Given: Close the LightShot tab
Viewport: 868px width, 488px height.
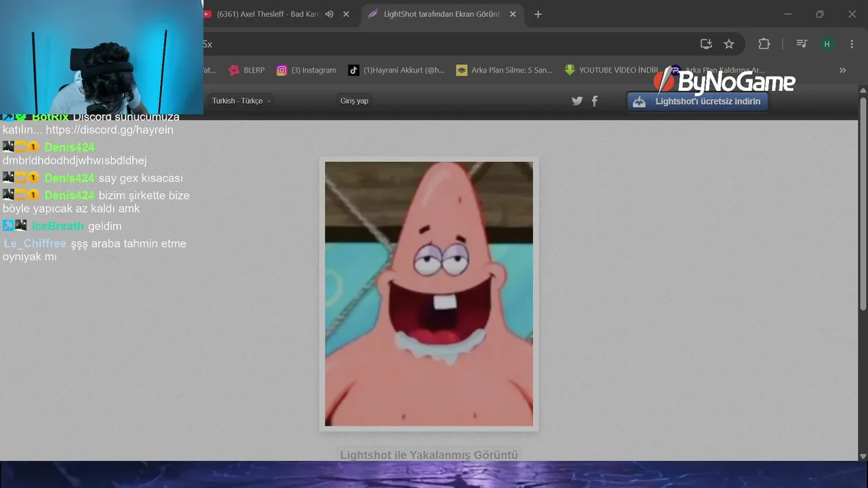Looking at the screenshot, I should 513,14.
